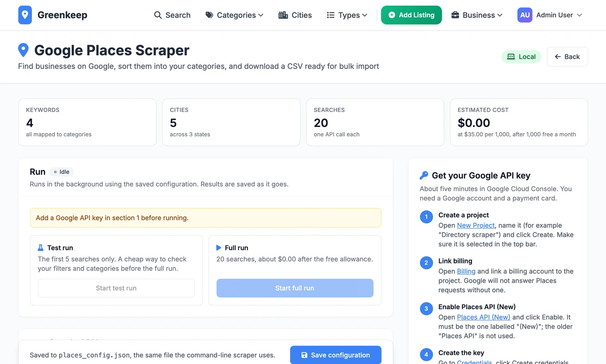Open the Admin User account menu
Viewport: 606px width, 364px height.
click(x=550, y=15)
